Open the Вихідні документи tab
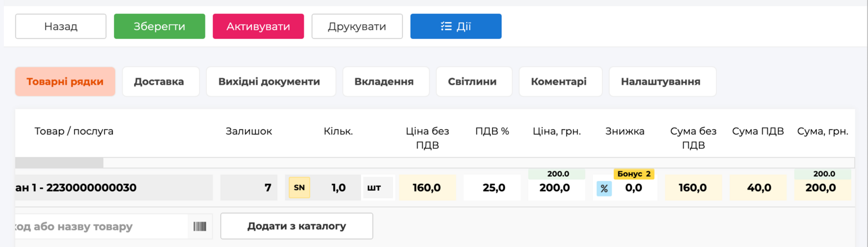This screenshot has height=247, width=868. click(x=269, y=82)
